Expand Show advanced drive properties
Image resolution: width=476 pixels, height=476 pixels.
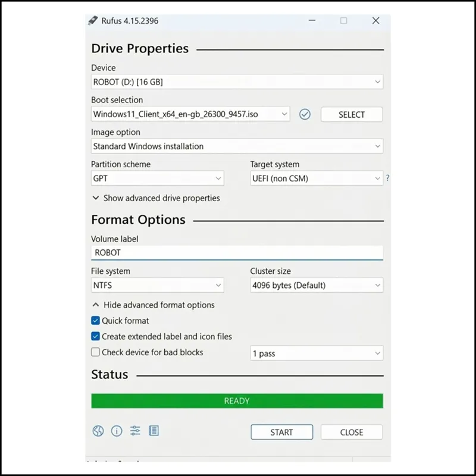point(156,198)
